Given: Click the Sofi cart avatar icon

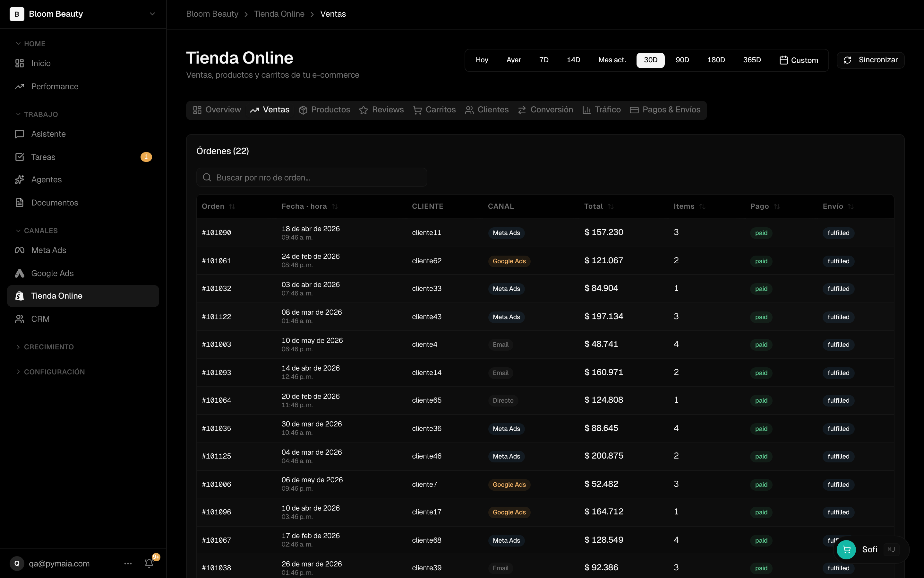Looking at the screenshot, I should (846, 550).
